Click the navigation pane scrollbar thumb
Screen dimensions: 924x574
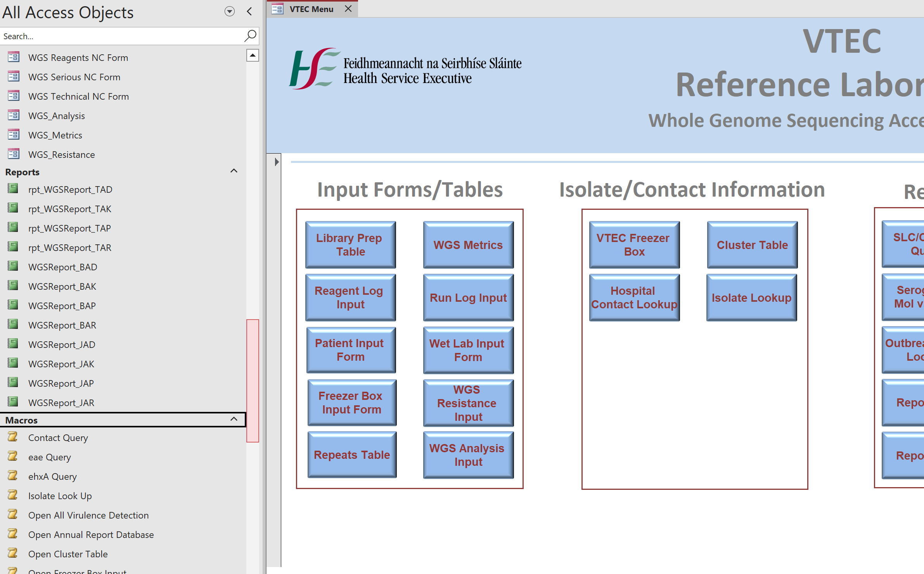point(253,380)
